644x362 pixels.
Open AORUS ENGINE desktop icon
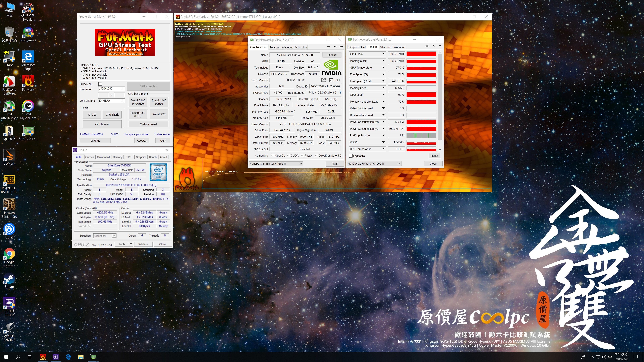click(9, 331)
